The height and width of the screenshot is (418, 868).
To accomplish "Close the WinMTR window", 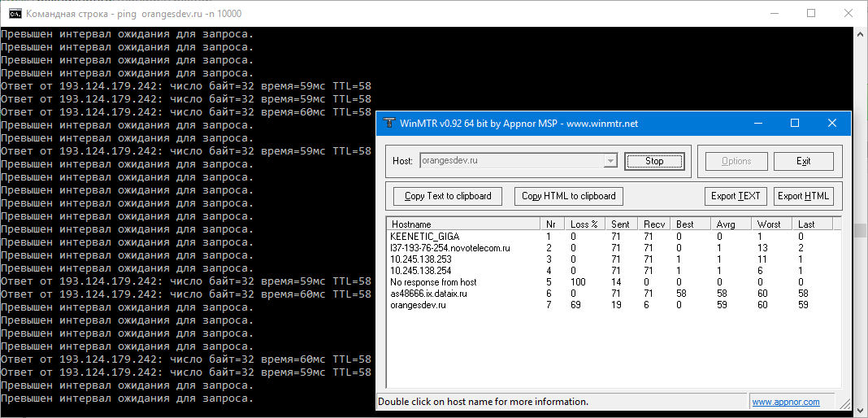I will [x=832, y=124].
